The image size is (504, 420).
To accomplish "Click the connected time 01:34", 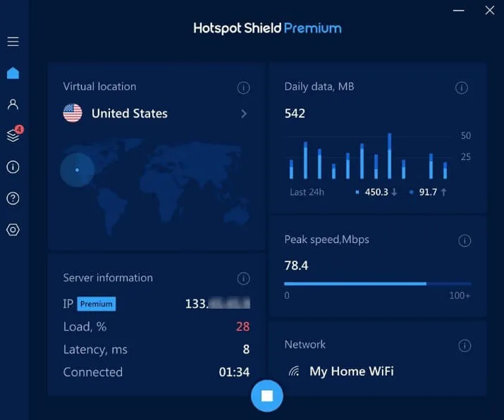I will (234, 372).
